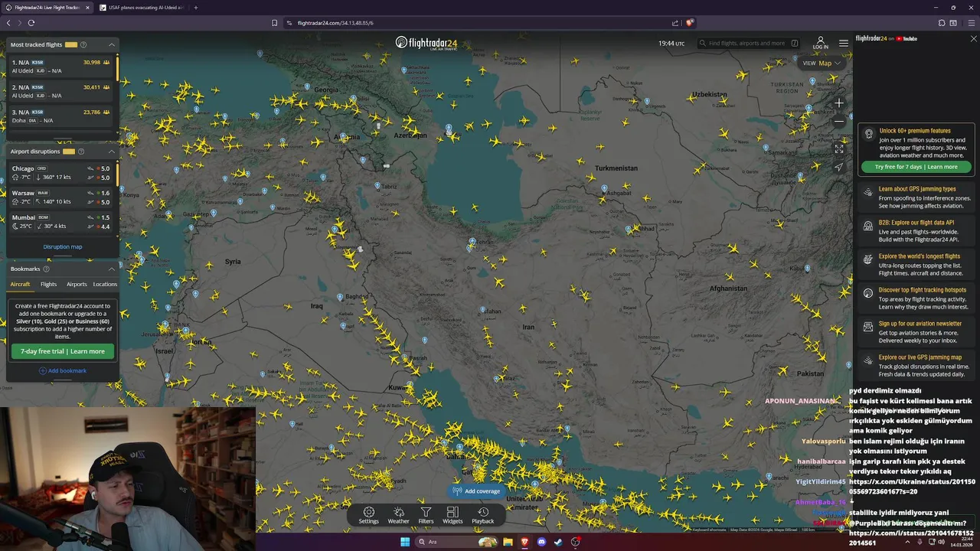Select Mumbai BOM airport disruption row
Screen dimensions: 980x551
coord(61,222)
